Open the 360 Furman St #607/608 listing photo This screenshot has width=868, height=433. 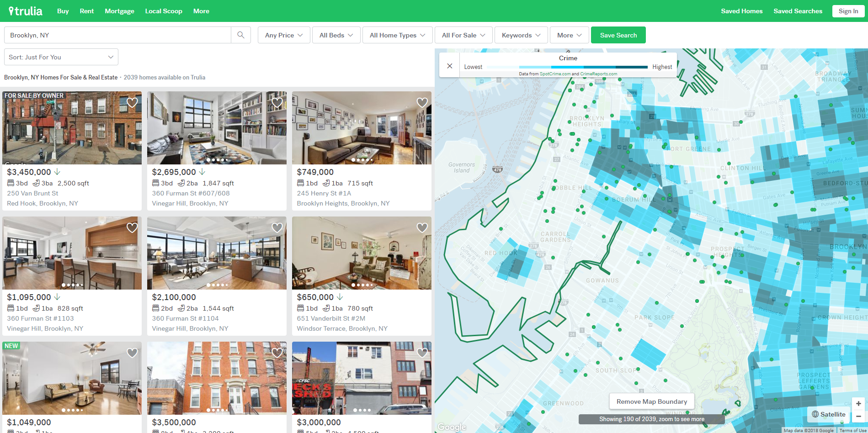(217, 128)
